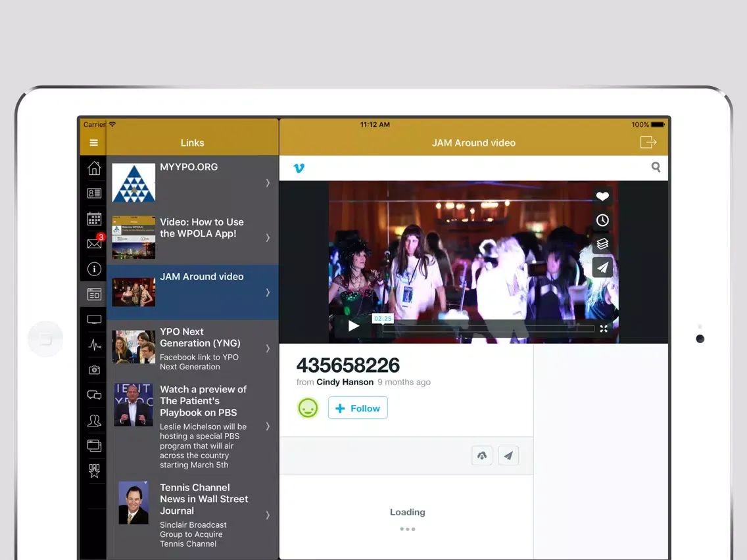Like the video with heart icon
Screen dimensions: 747x560
tap(602, 196)
